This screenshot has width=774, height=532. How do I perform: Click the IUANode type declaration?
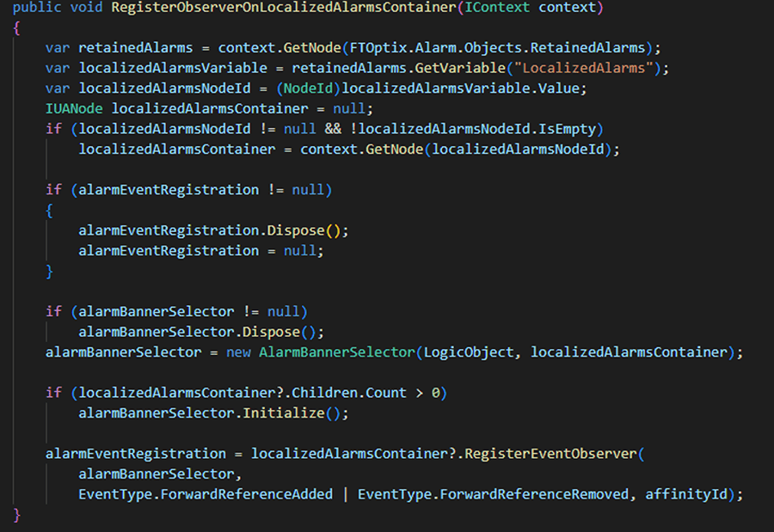pyautogui.click(x=74, y=108)
